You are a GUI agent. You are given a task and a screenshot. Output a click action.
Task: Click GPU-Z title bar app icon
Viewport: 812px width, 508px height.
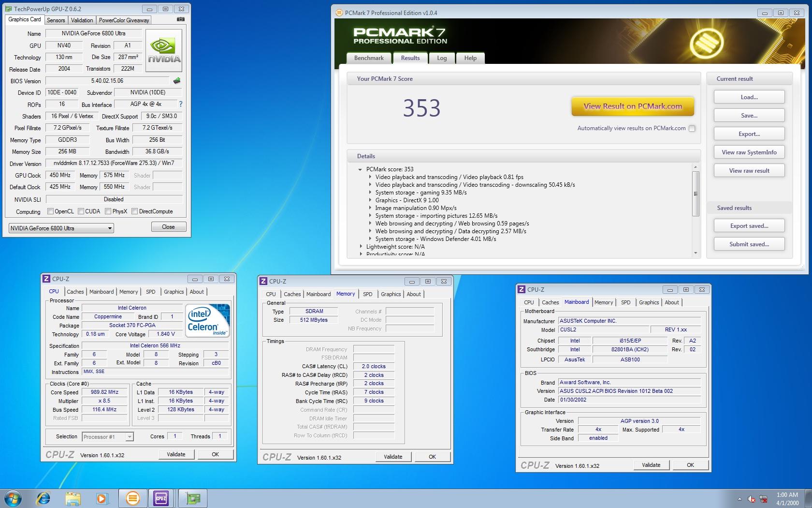9,9
